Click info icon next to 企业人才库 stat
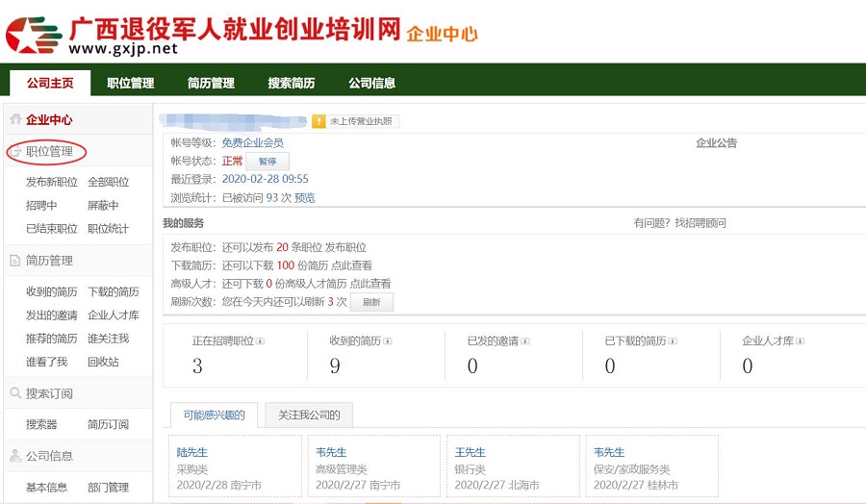Viewport: 866px width, 504px height. click(x=801, y=341)
